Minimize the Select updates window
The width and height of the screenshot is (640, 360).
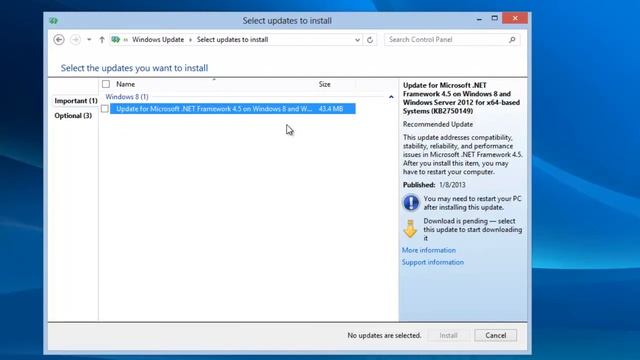pyautogui.click(x=479, y=19)
